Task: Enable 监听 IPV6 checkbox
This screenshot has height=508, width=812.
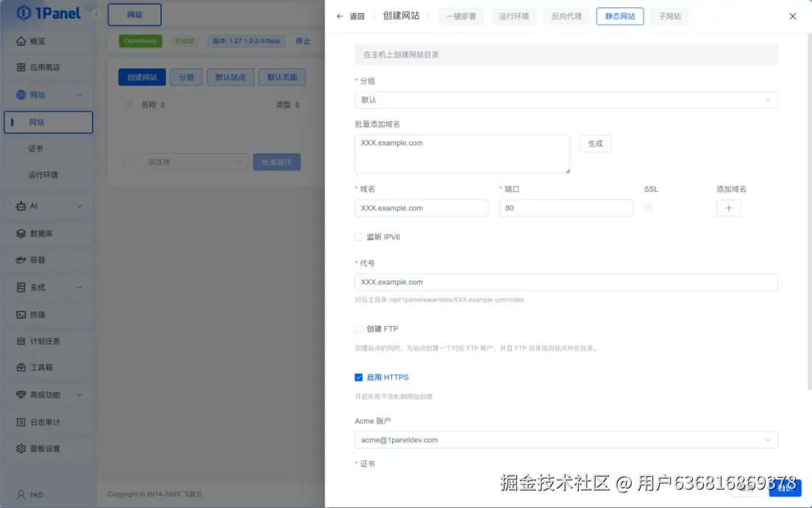Action: coord(358,237)
